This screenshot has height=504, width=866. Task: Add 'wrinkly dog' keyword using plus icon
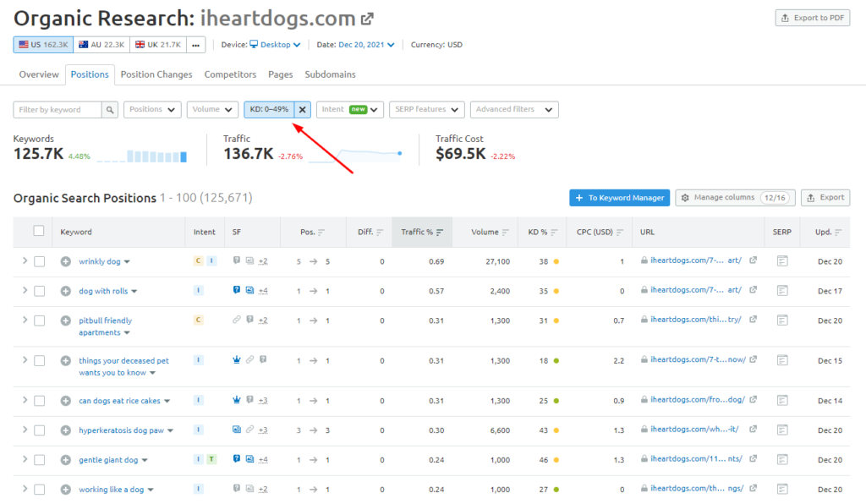click(x=66, y=261)
